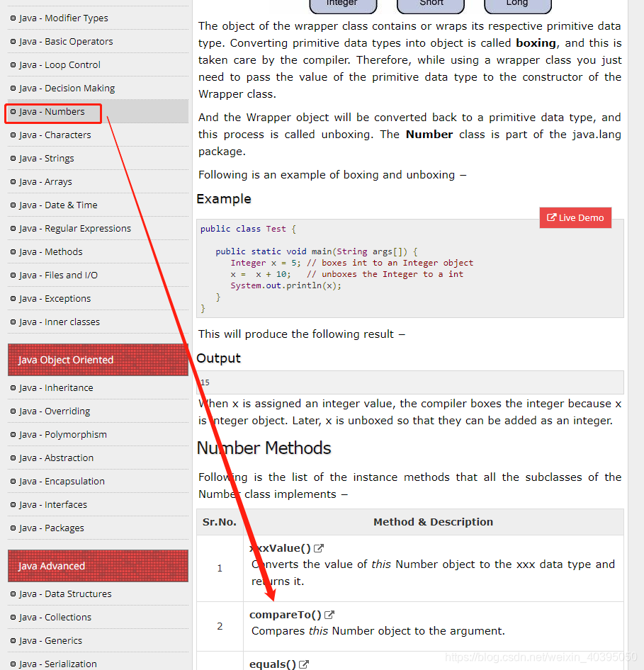Click the Sr.No. column header

point(220,522)
